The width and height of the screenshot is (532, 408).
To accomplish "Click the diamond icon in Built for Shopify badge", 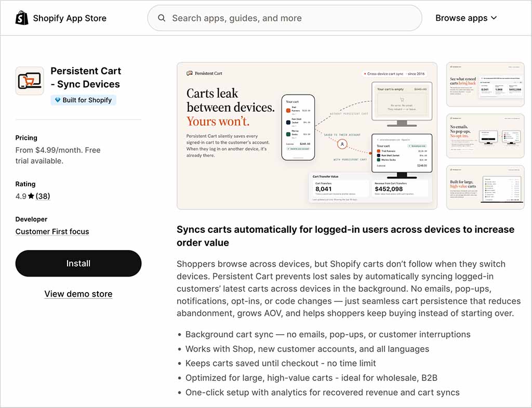I will (58, 100).
